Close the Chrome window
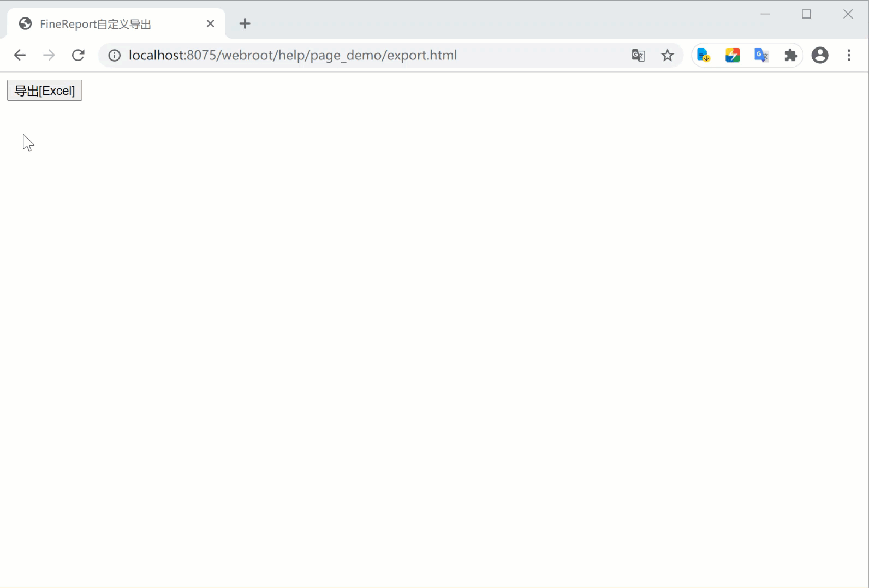 coord(848,14)
